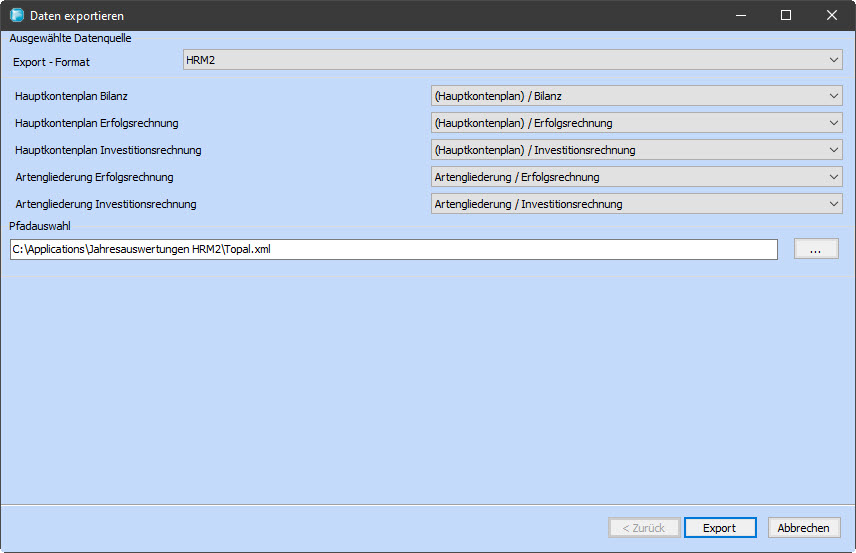Expand the Artengliederung Investitionsrechnung combo box
The image size is (856, 553).
coord(636,204)
